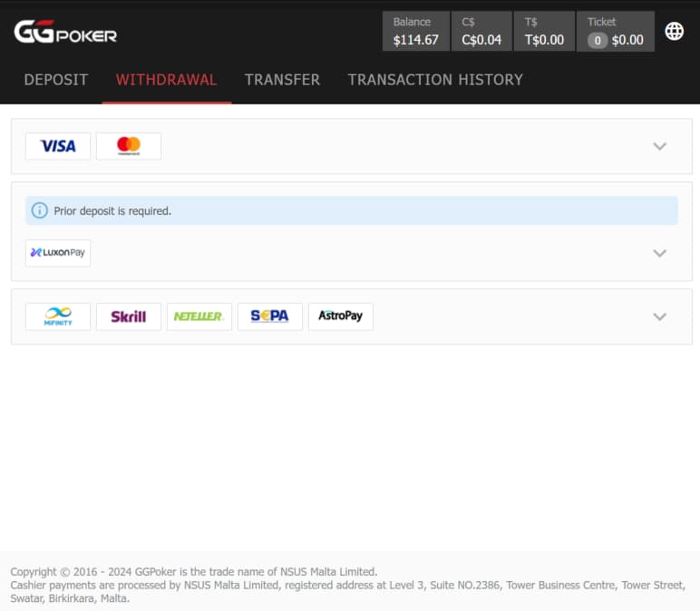Choose the LuxonPay payment option

pos(58,253)
